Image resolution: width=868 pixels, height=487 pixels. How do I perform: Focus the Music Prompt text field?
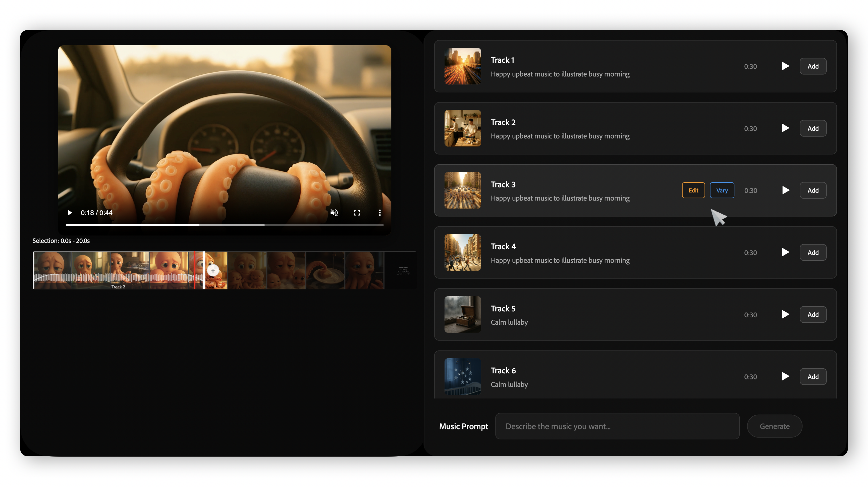(x=617, y=426)
